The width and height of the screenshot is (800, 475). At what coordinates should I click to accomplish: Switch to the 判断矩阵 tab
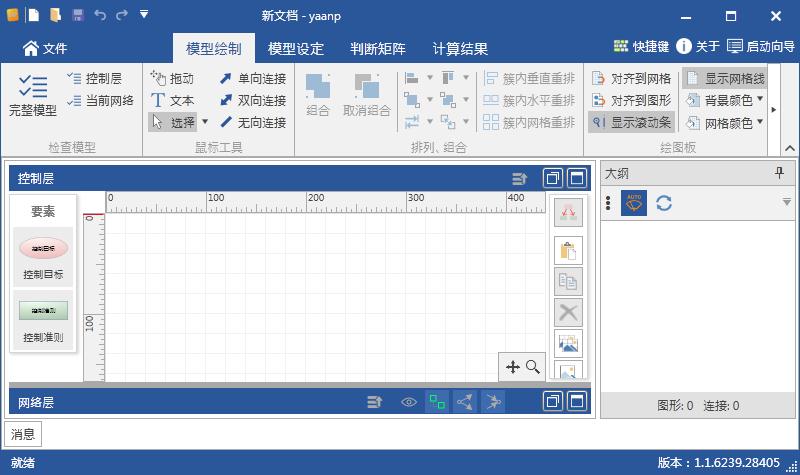click(377, 48)
